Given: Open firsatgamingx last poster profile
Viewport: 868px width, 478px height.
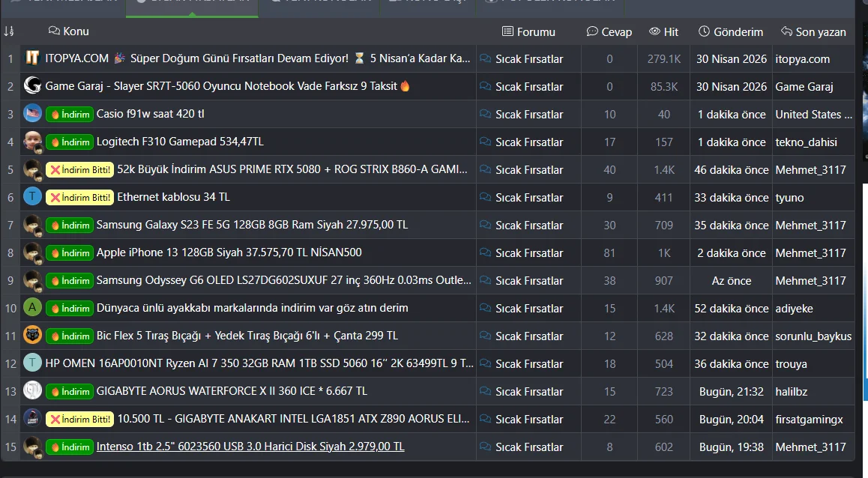Looking at the screenshot, I should click(x=809, y=420).
